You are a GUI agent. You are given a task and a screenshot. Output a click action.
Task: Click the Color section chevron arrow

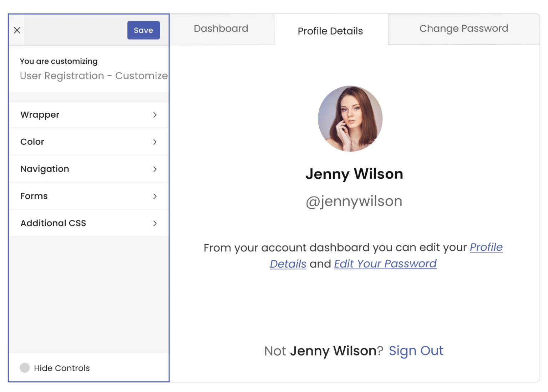click(x=155, y=142)
